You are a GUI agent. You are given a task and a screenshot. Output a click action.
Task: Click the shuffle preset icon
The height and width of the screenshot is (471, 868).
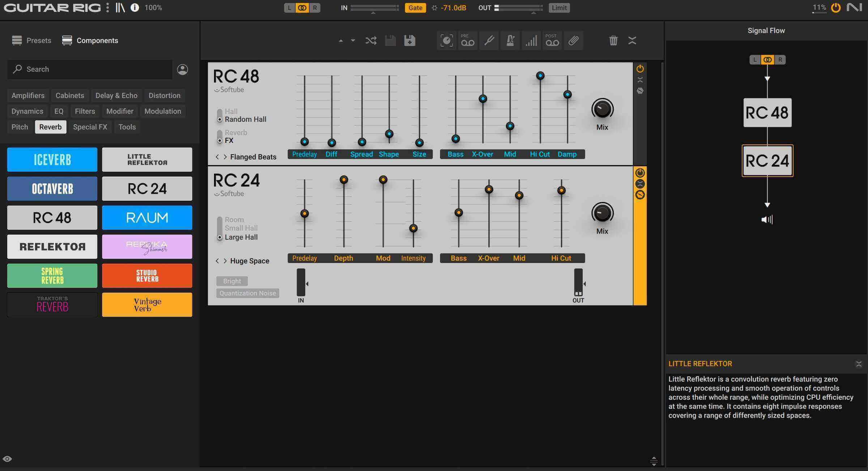[x=371, y=41]
